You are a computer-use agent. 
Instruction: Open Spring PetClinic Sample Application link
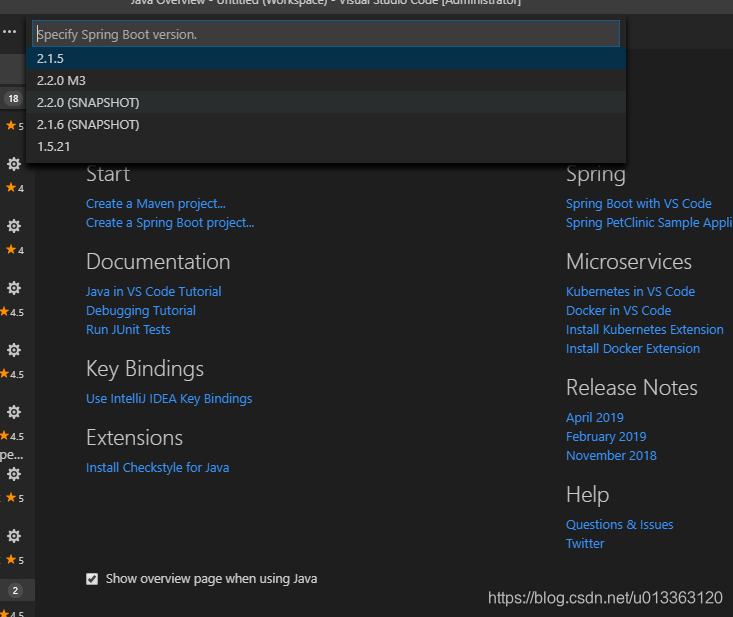(x=649, y=222)
